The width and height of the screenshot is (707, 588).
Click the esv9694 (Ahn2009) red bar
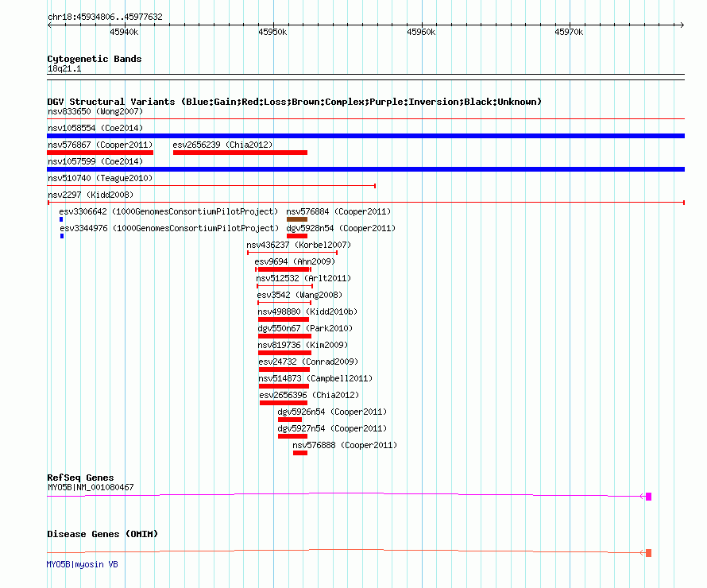283,269
